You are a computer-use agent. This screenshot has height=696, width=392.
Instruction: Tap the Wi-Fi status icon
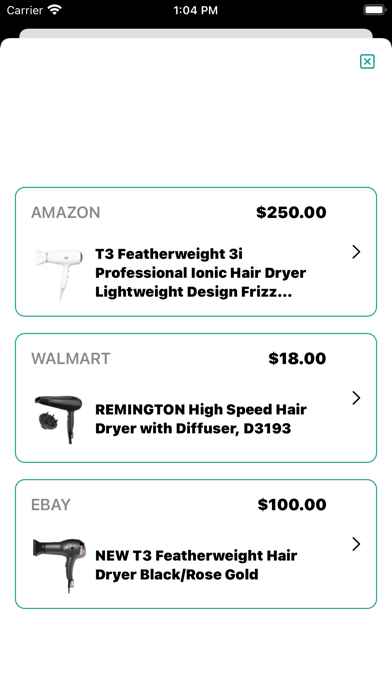pyautogui.click(x=55, y=10)
